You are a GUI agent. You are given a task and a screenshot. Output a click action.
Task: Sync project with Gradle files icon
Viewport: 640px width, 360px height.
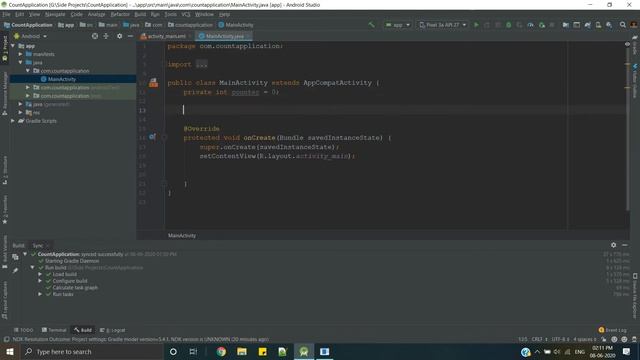pyautogui.click(x=587, y=25)
